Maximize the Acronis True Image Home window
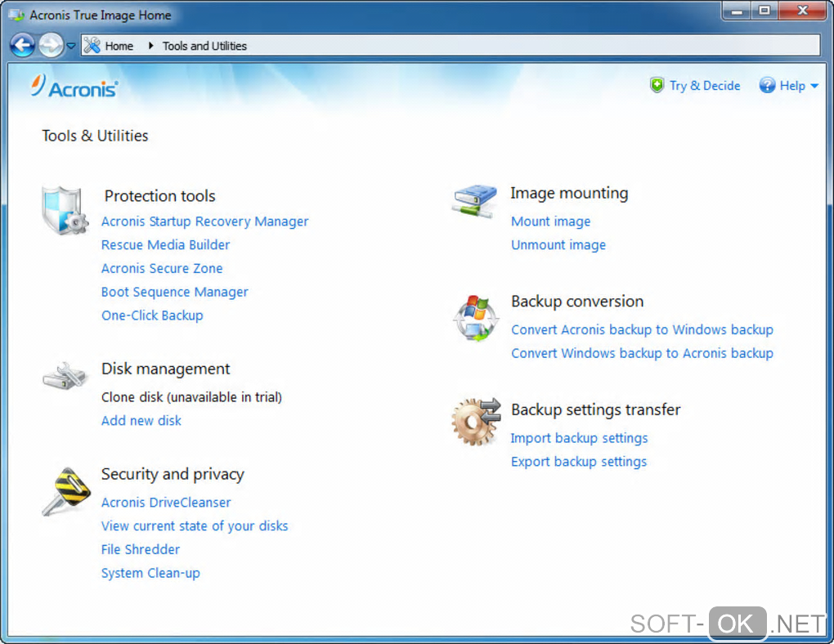This screenshot has height=644, width=834. tap(764, 11)
